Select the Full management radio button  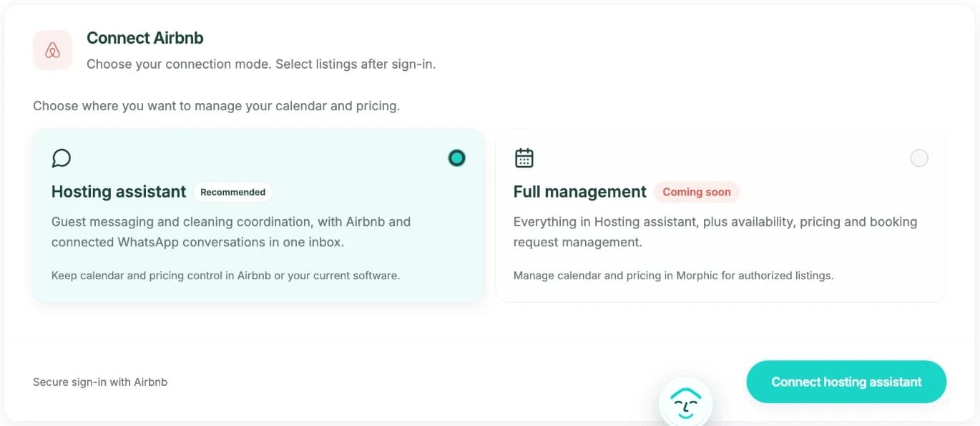click(x=919, y=158)
